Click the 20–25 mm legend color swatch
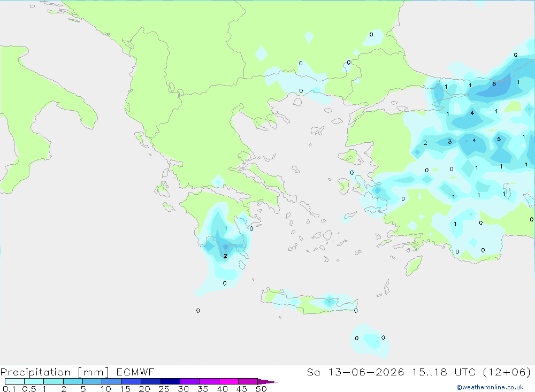This screenshot has height=392, width=535. [150, 381]
